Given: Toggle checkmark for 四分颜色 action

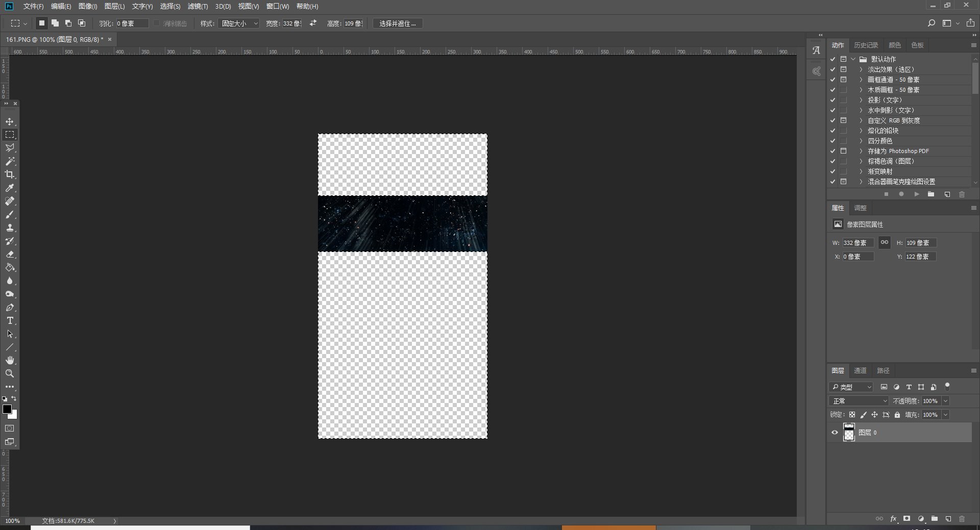Looking at the screenshot, I should (832, 141).
